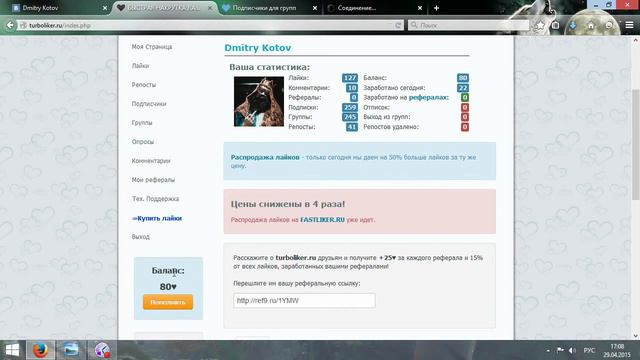This screenshot has height=360, width=640.
Task: Open Комментарии in the sidebar
Action: click(x=151, y=161)
